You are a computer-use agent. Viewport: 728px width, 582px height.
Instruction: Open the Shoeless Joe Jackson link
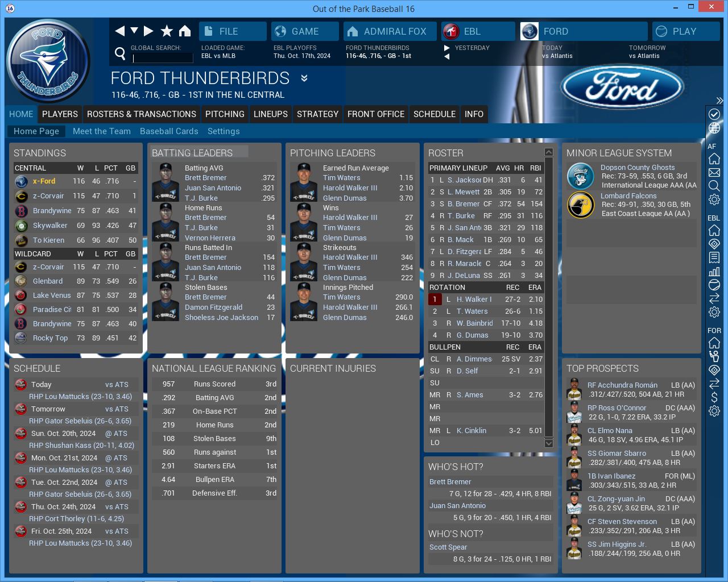pos(221,318)
